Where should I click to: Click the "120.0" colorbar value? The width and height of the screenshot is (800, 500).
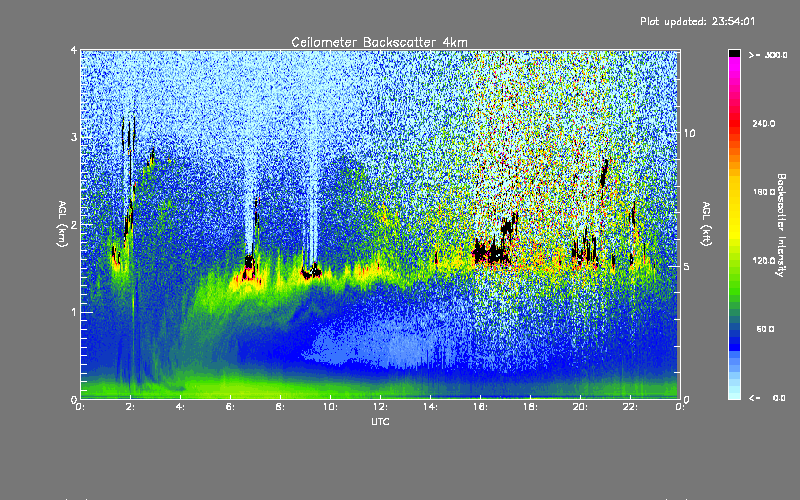click(764, 260)
